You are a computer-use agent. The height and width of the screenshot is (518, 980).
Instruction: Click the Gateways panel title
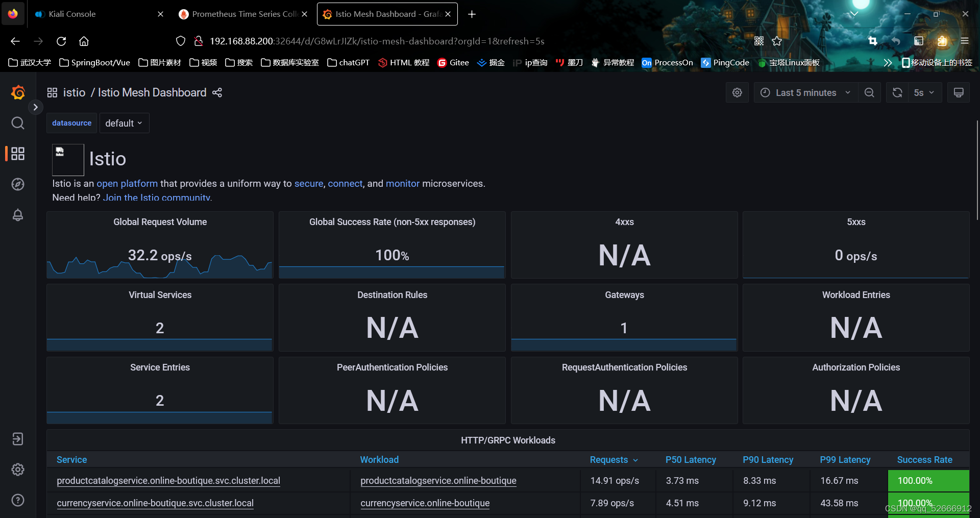click(x=624, y=295)
